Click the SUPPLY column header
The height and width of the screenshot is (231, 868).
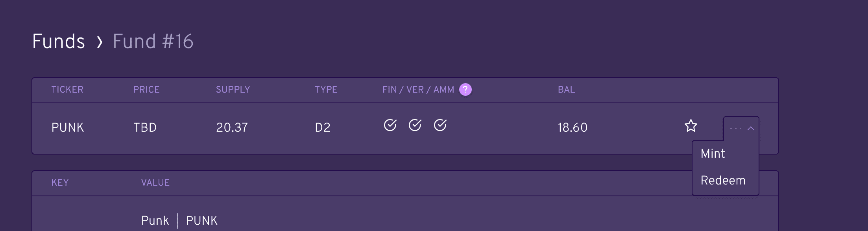point(233,89)
